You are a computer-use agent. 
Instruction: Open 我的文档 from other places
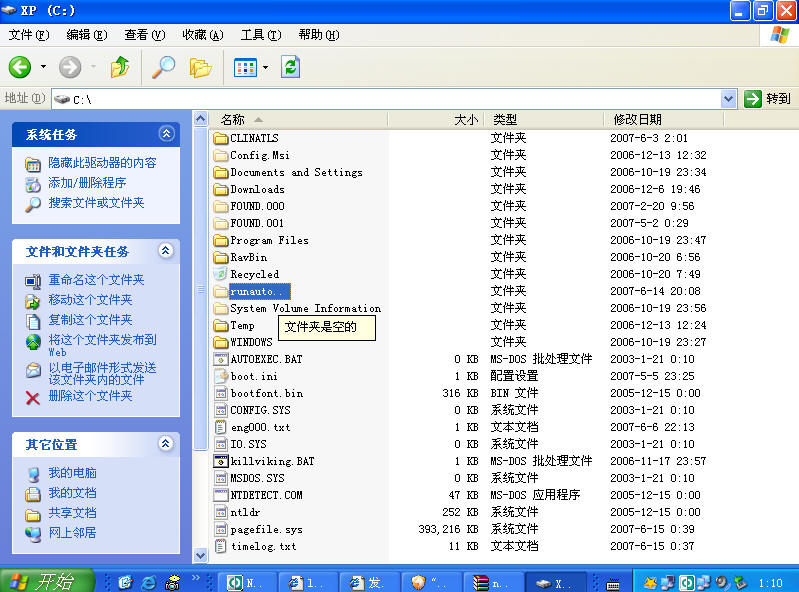tap(72, 493)
